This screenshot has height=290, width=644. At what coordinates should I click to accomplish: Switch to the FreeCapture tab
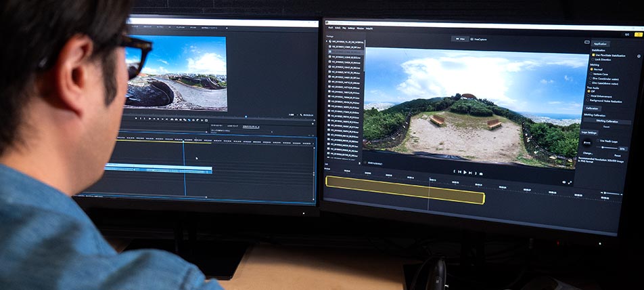pos(478,39)
